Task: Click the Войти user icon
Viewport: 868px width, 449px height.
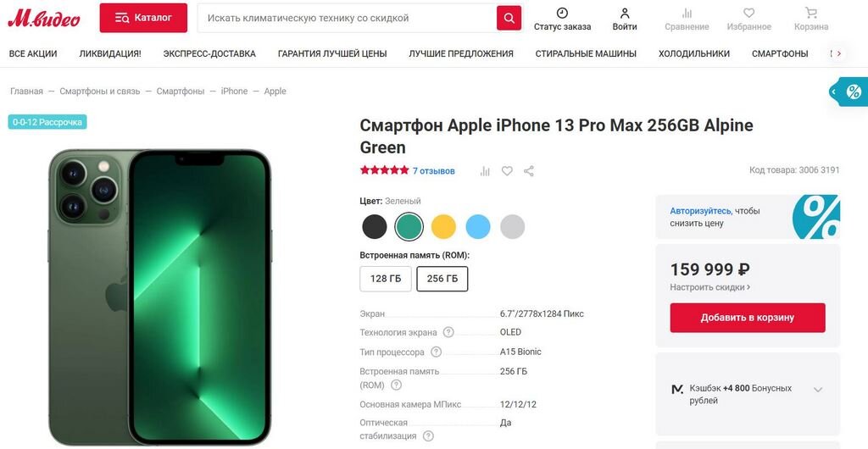Action: [x=625, y=13]
